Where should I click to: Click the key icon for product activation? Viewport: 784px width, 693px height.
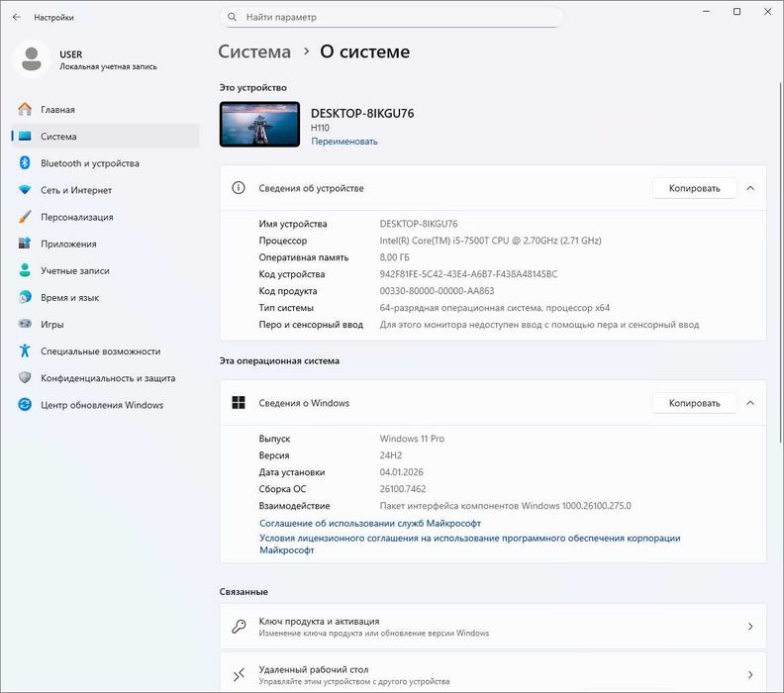[x=239, y=627]
